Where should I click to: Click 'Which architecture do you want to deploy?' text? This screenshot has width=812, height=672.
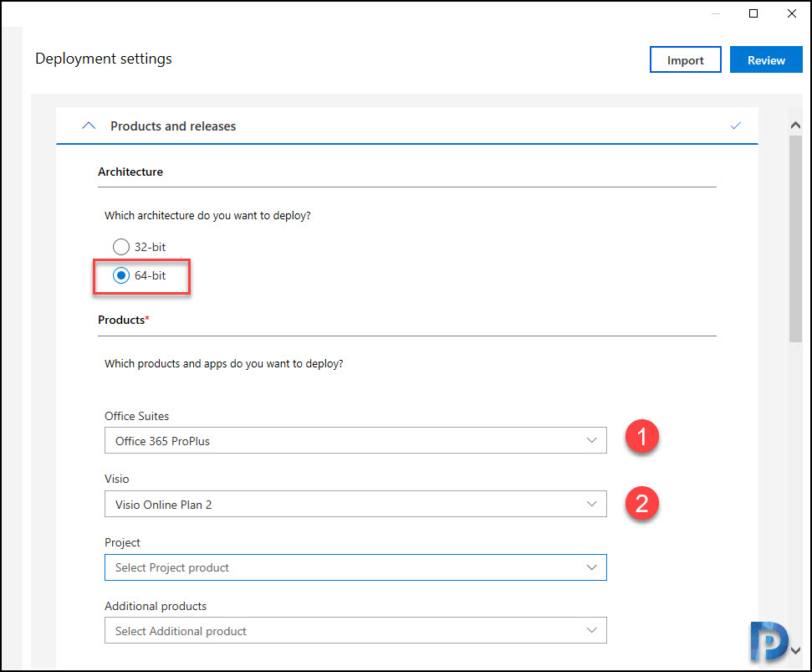point(207,216)
